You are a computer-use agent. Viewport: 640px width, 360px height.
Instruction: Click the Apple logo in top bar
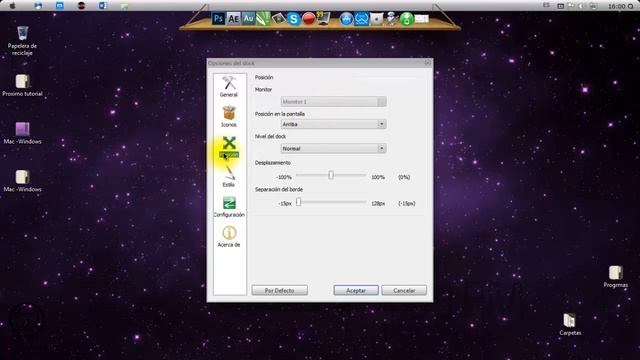13,6
